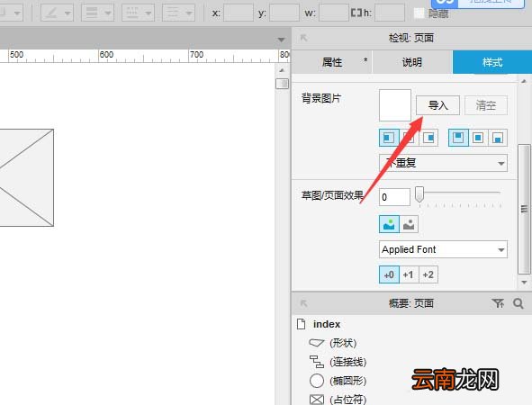This screenshot has height=405, width=532.
Task: Click the background image preview thumbnail
Action: point(395,105)
